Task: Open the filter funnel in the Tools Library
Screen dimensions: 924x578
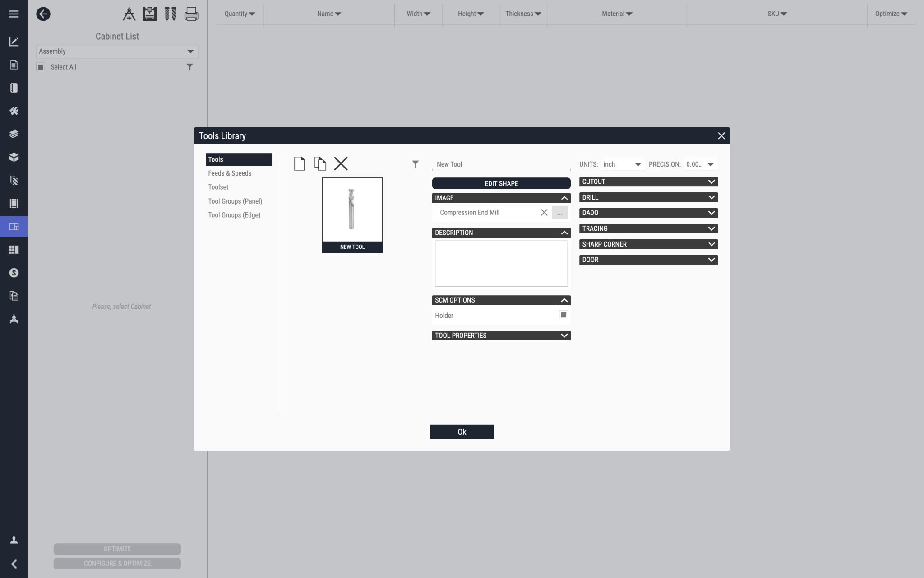Action: [416, 164]
